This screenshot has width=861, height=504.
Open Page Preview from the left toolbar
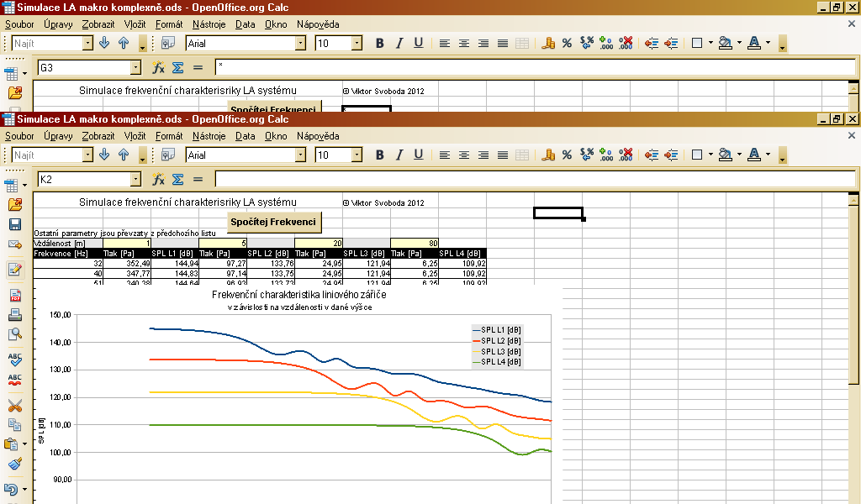[14, 335]
